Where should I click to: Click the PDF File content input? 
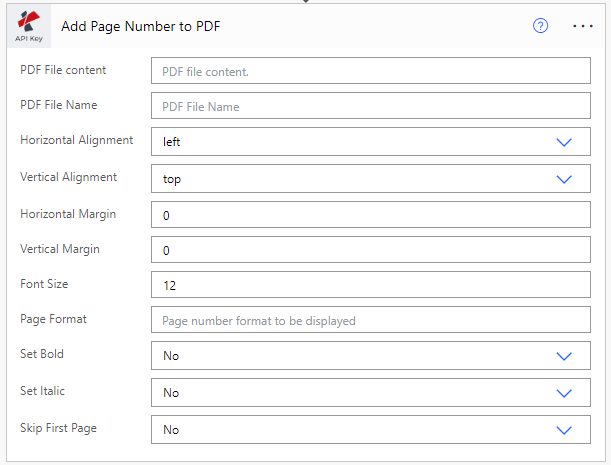(x=371, y=71)
